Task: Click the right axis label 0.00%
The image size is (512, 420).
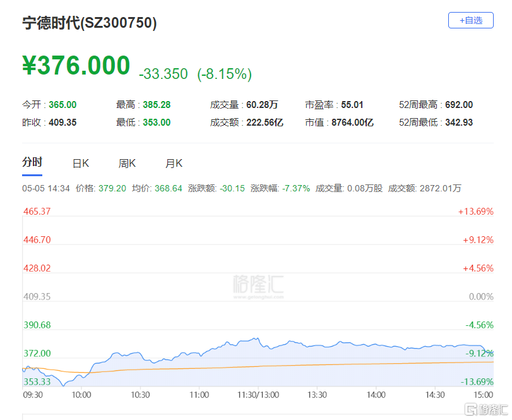Action: point(481,297)
